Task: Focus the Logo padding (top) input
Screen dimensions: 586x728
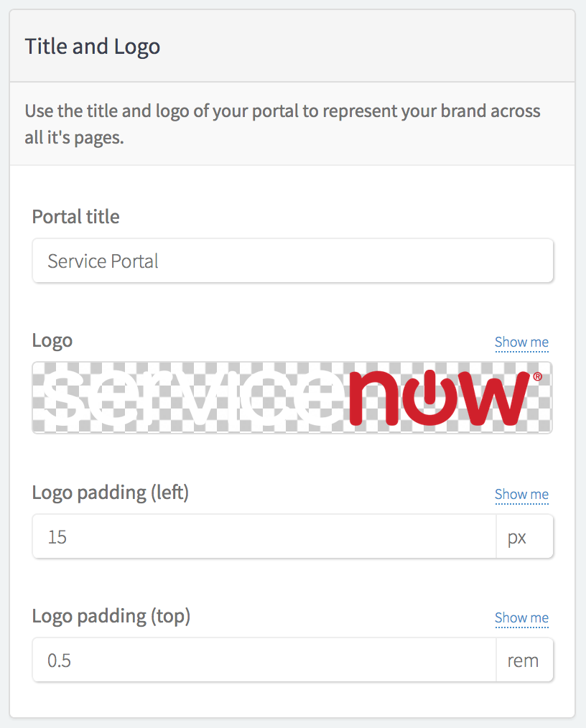Action: (x=264, y=660)
